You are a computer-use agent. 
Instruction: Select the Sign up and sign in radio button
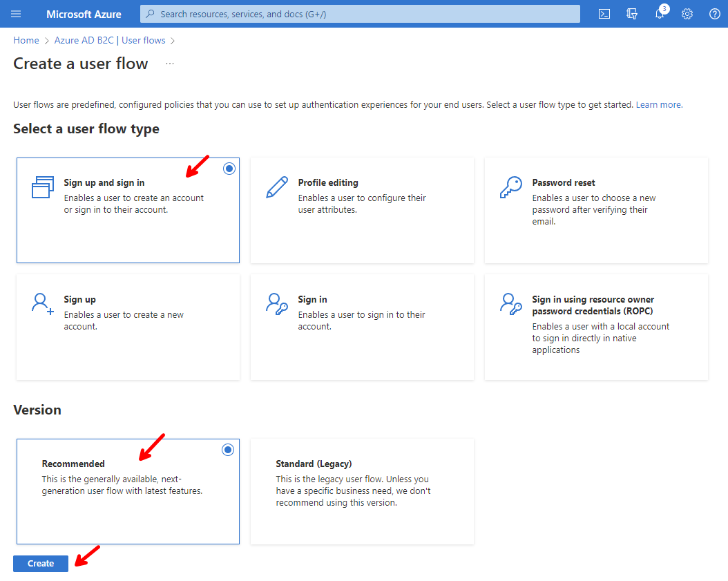[229, 169]
